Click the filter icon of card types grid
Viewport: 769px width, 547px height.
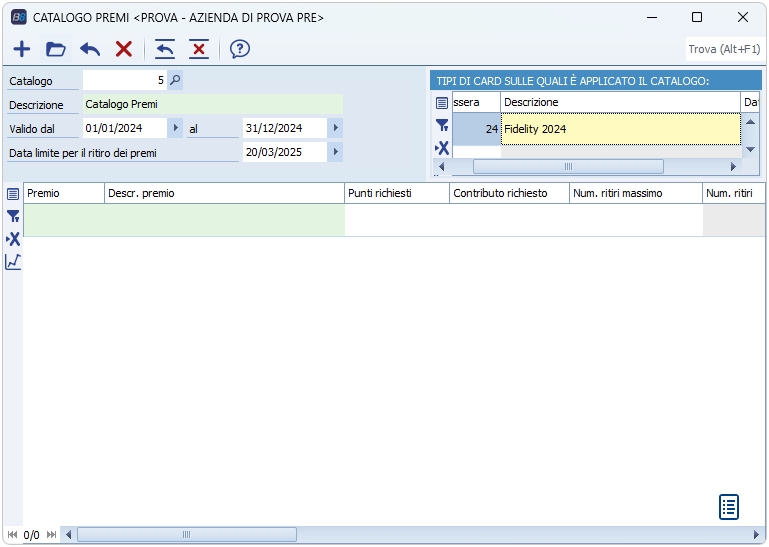pyautogui.click(x=442, y=125)
